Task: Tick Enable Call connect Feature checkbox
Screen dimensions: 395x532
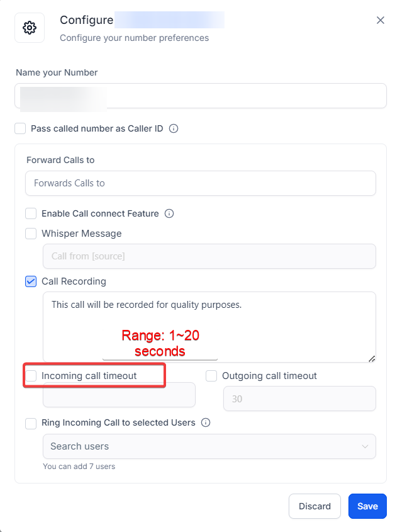Action: point(31,213)
